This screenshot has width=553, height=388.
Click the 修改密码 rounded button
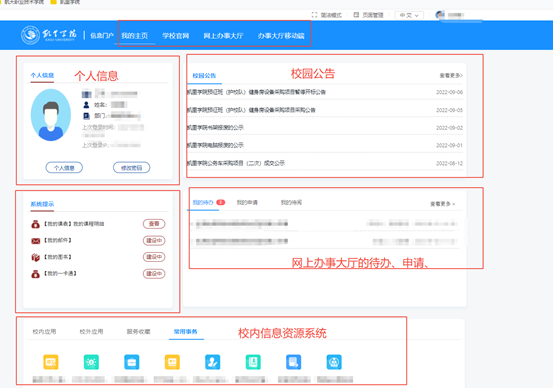point(132,168)
